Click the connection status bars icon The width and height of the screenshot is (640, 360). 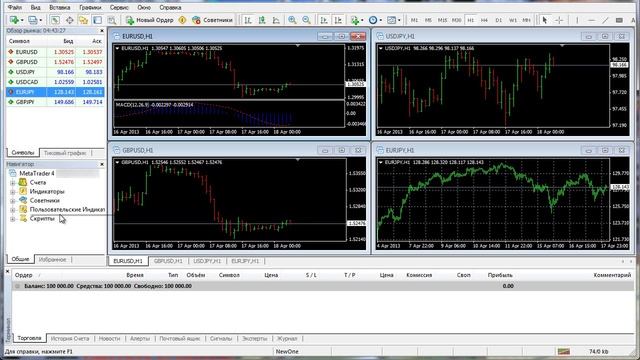coord(564,351)
